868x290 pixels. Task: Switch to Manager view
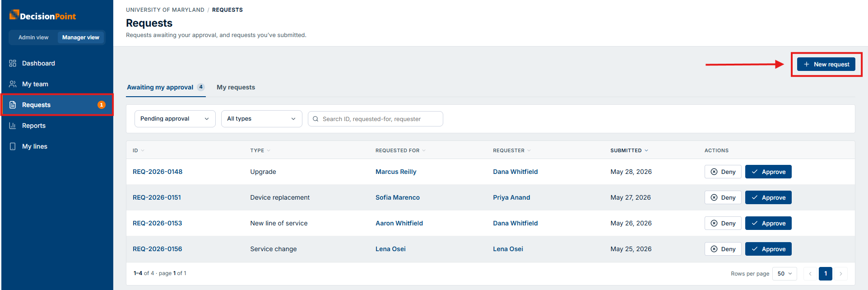81,37
